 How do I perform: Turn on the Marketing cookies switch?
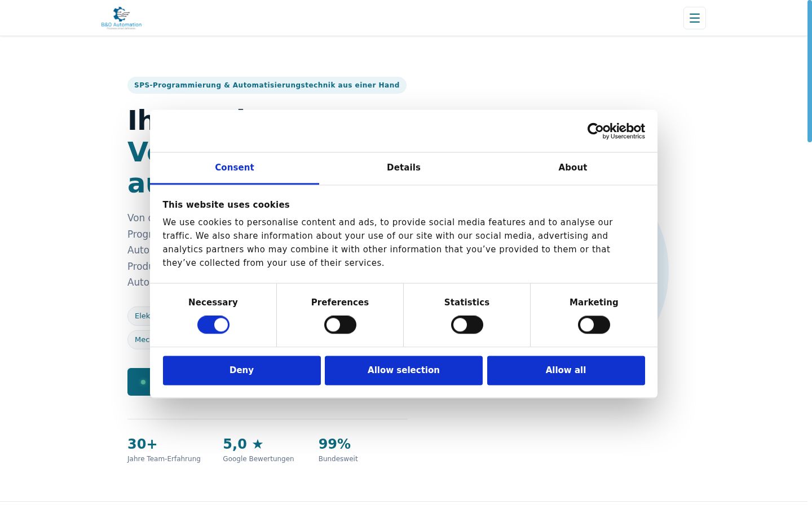tap(594, 325)
